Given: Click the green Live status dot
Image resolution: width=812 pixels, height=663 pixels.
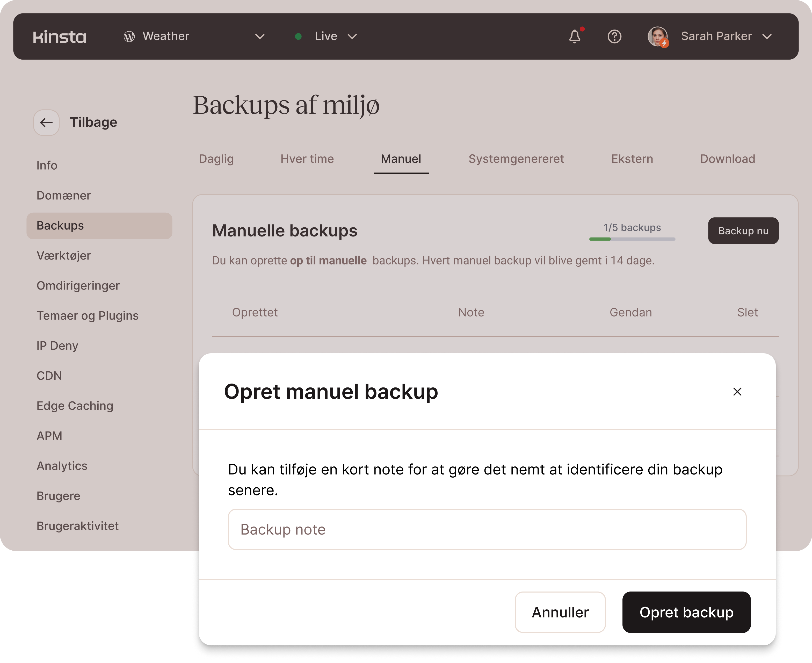Looking at the screenshot, I should (299, 37).
